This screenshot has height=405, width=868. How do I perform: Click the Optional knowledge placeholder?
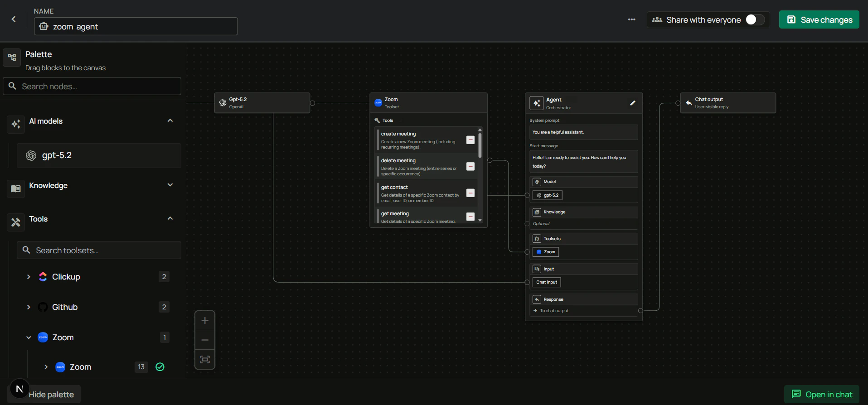click(541, 224)
